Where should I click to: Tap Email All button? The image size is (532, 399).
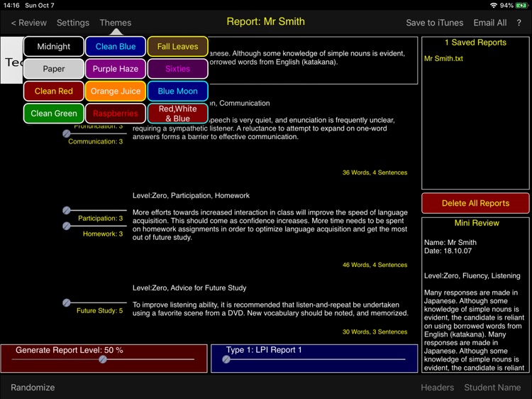490,23
